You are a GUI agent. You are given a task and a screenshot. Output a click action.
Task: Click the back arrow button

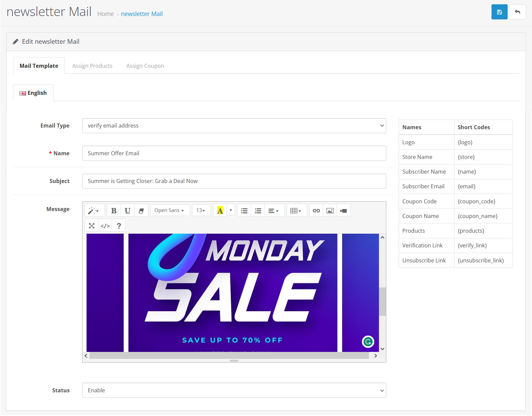point(517,12)
